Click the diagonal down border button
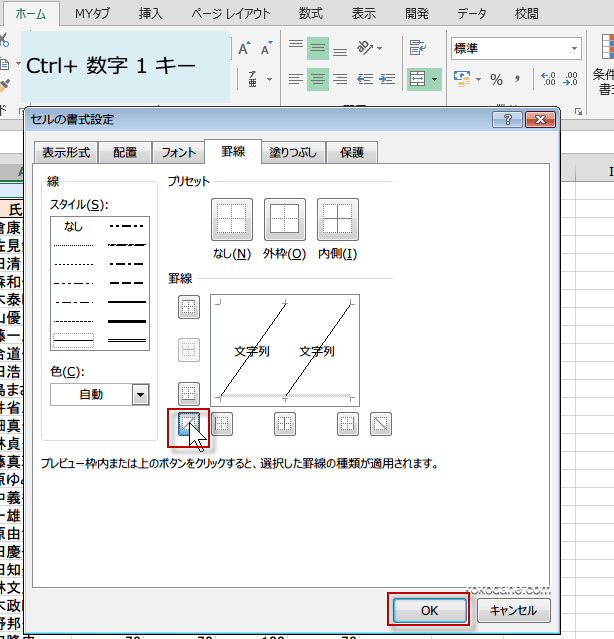 coord(380,425)
